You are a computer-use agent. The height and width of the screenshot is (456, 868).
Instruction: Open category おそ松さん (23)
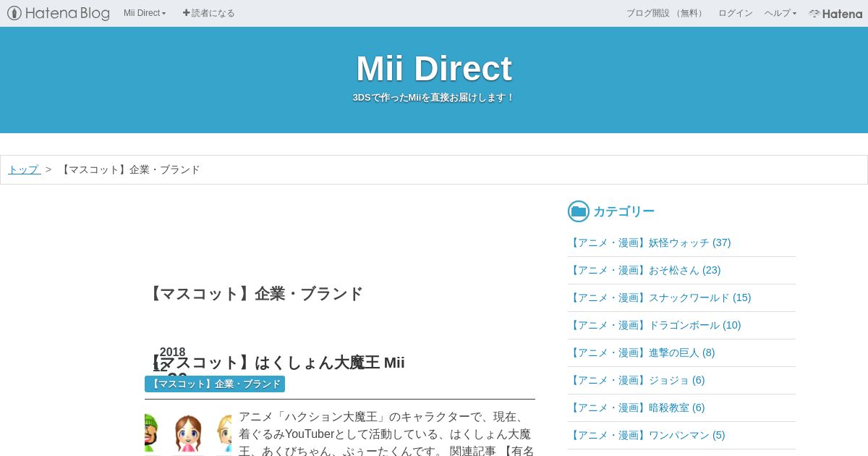644,270
